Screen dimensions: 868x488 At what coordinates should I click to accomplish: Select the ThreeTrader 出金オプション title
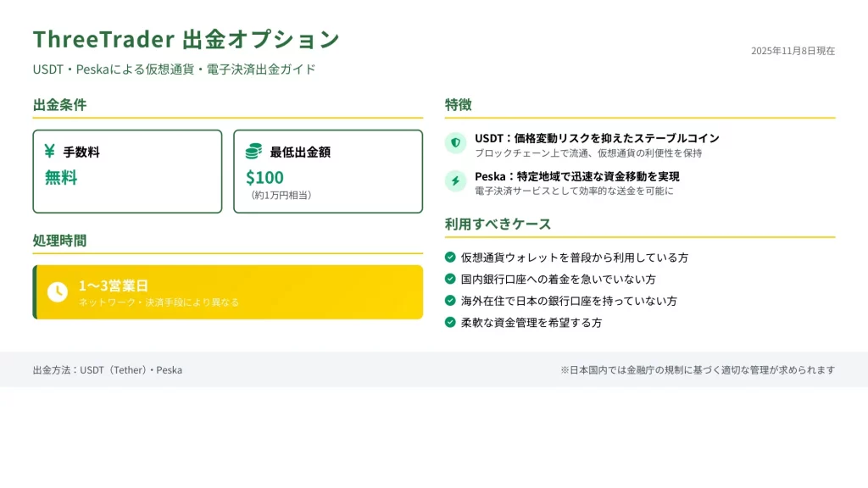[186, 40]
